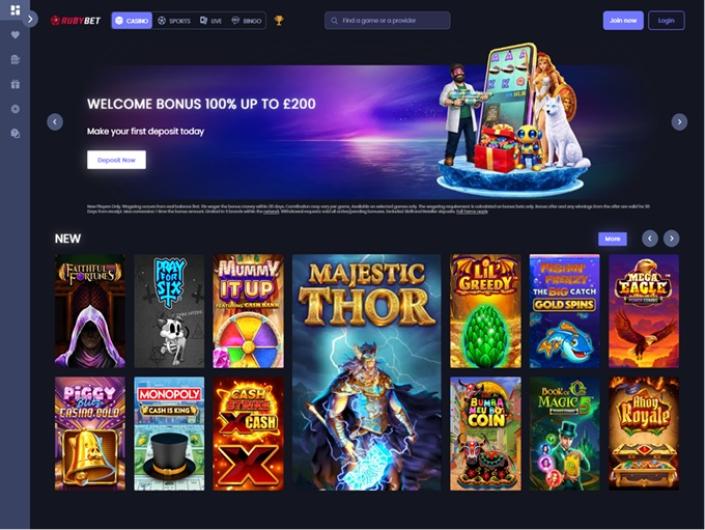Show next banner slide arrow
705x530 pixels.
click(679, 122)
